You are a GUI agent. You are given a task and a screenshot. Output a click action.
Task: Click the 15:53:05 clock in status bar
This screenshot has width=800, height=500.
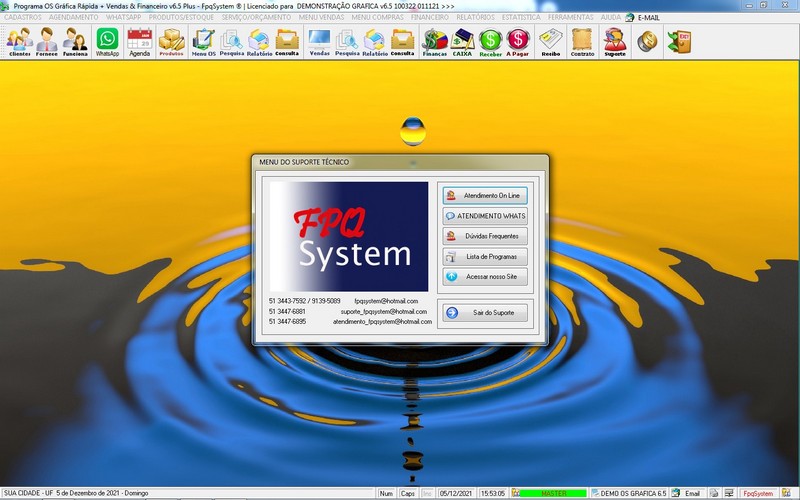[x=492, y=493]
